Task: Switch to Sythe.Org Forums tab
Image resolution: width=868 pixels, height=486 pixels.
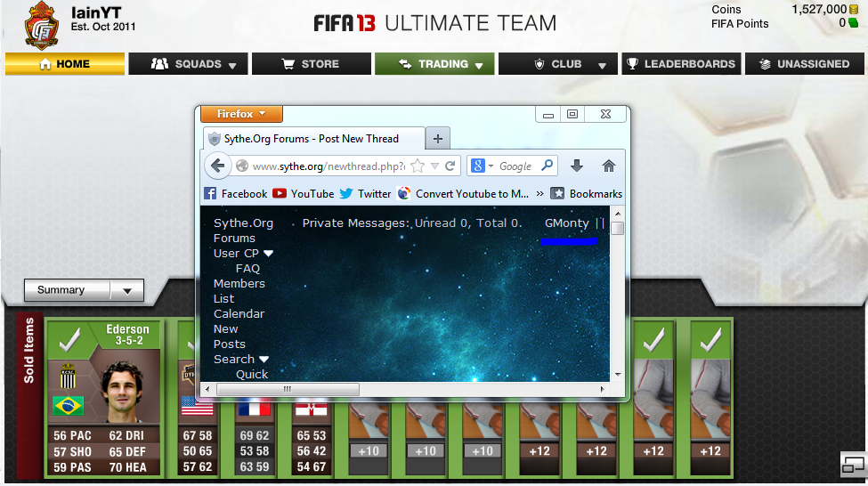Action: click(314, 138)
